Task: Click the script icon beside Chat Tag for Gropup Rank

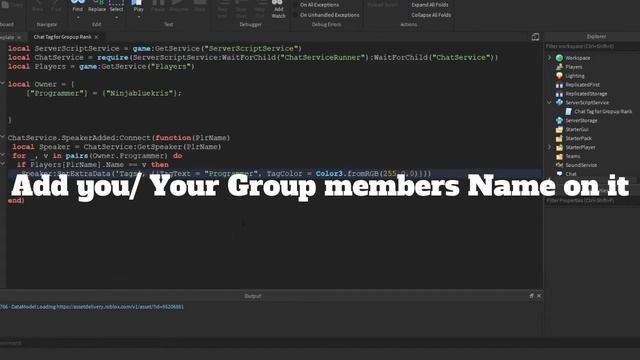Action: click(x=569, y=111)
